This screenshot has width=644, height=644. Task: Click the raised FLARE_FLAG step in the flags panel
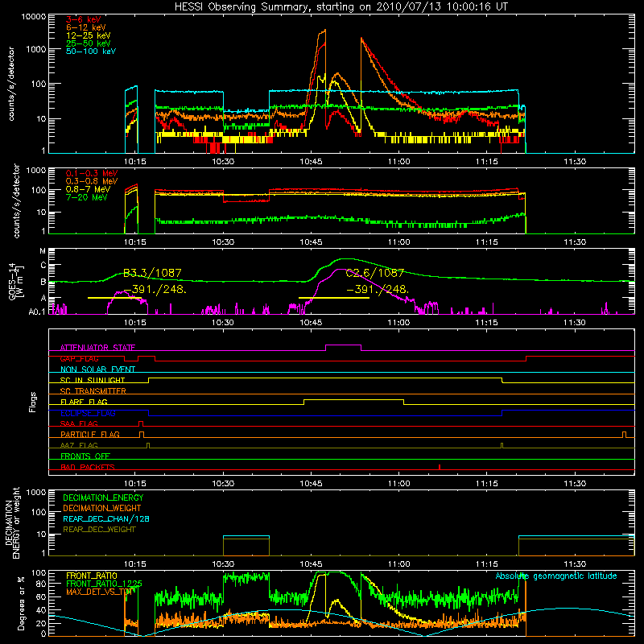353,399
